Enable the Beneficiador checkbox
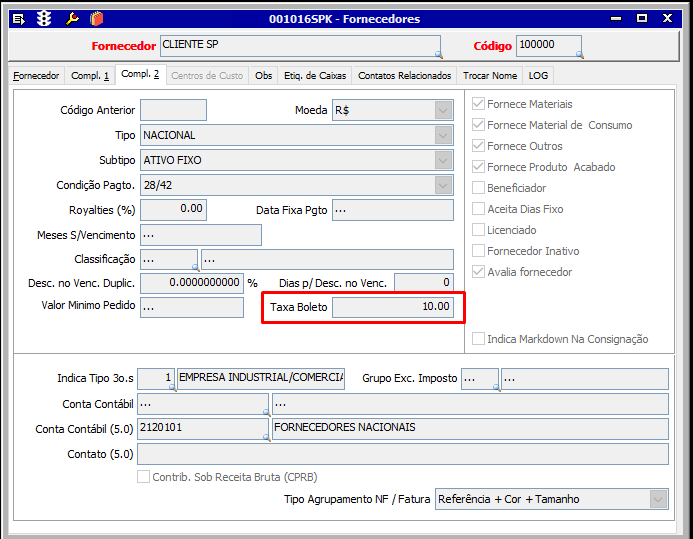Image resolution: width=693 pixels, height=539 pixels. pyautogui.click(x=478, y=188)
